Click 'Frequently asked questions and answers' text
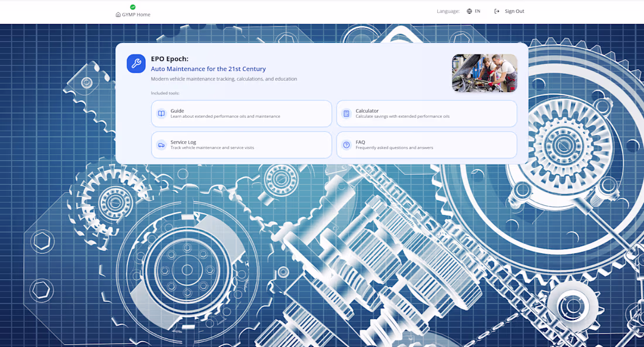Viewport: 644px width, 347px height. point(394,148)
